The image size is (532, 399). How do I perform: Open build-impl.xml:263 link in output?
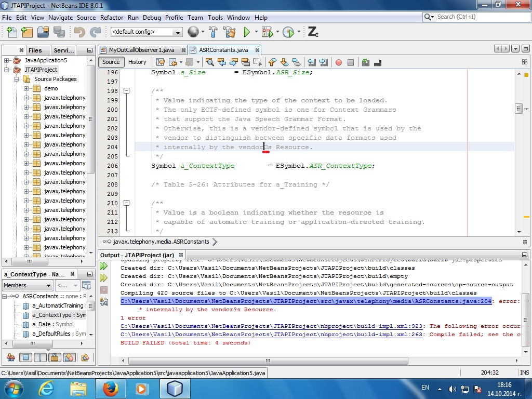(x=271, y=335)
